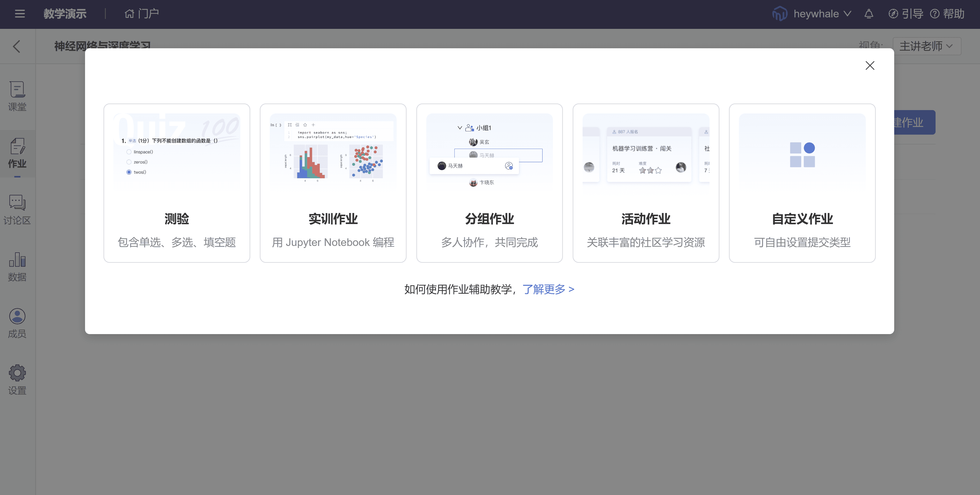Open the 主讲老师 role dropdown
This screenshot has width=980, height=495.
click(x=927, y=46)
